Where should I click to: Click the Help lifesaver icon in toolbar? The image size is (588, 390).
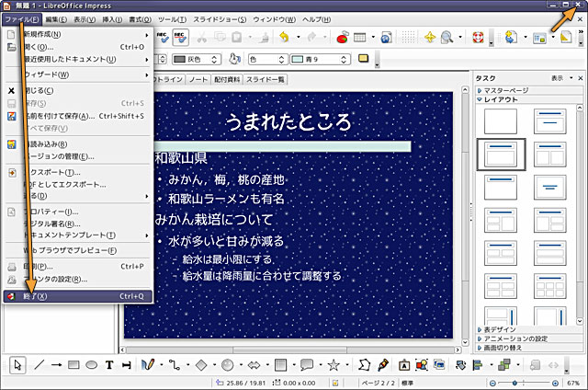(477, 38)
